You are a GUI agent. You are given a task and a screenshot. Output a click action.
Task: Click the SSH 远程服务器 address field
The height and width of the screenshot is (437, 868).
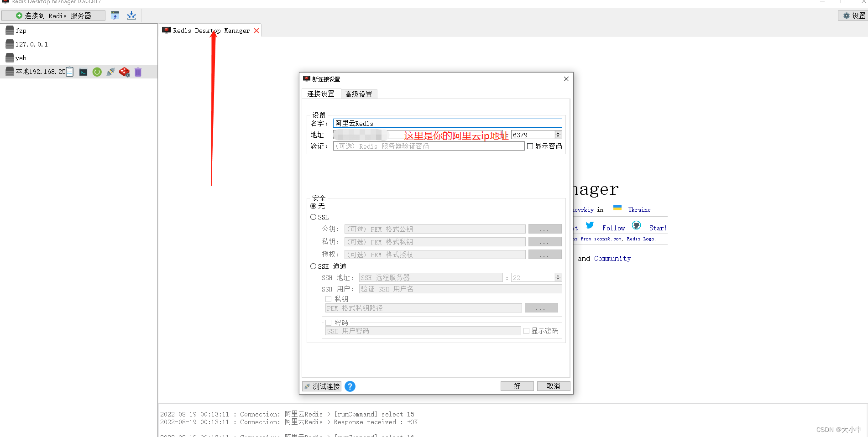click(431, 277)
